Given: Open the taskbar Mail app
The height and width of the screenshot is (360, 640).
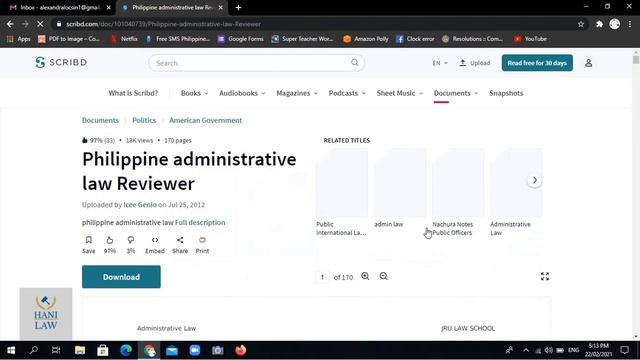Looking at the screenshot, I should pos(172,350).
